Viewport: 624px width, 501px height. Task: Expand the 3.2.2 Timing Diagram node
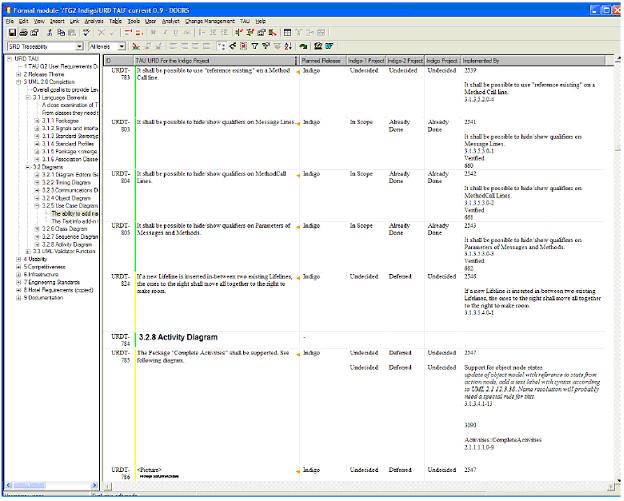(37, 183)
